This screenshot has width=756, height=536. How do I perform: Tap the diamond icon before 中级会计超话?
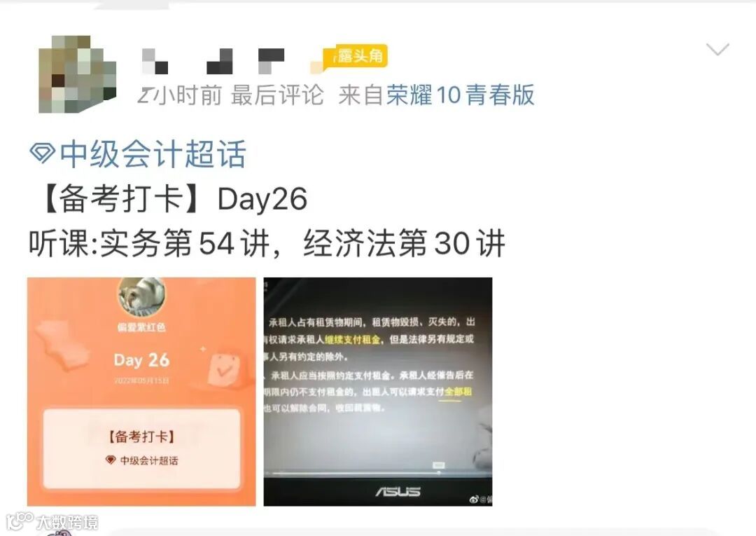pyautogui.click(x=42, y=153)
